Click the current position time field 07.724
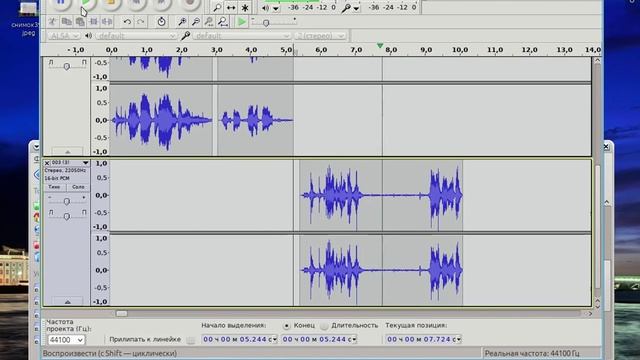The width and height of the screenshot is (640, 360). [x=424, y=339]
